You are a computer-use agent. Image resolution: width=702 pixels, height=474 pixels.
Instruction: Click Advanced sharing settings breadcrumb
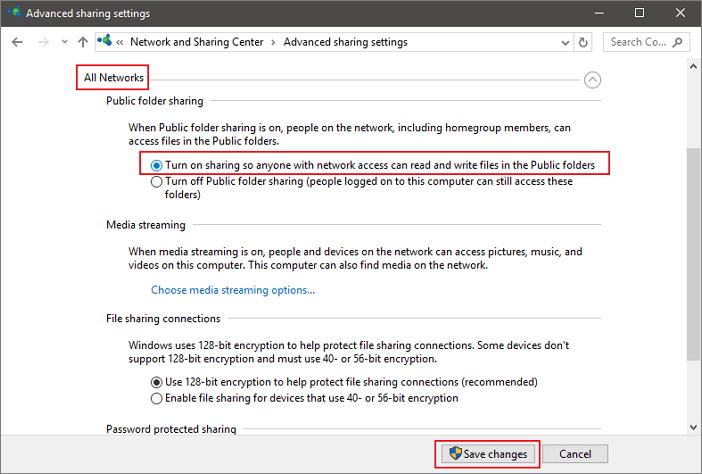(345, 42)
